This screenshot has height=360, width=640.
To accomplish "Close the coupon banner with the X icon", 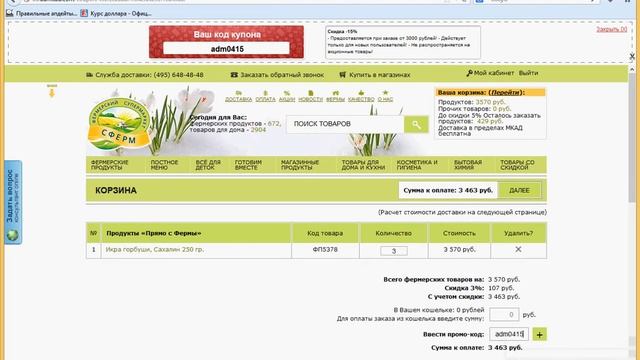I will pyautogui.click(x=631, y=56).
